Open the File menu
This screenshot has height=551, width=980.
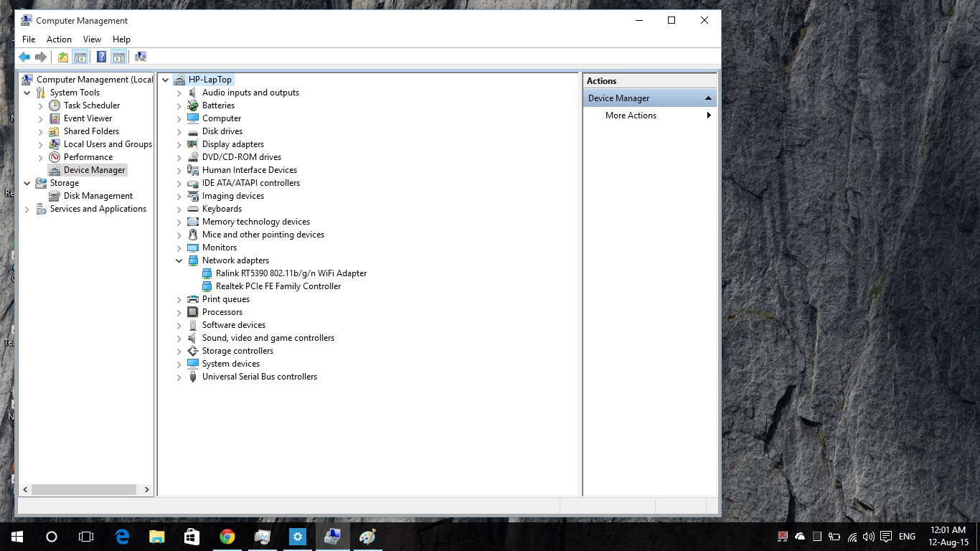(x=29, y=39)
